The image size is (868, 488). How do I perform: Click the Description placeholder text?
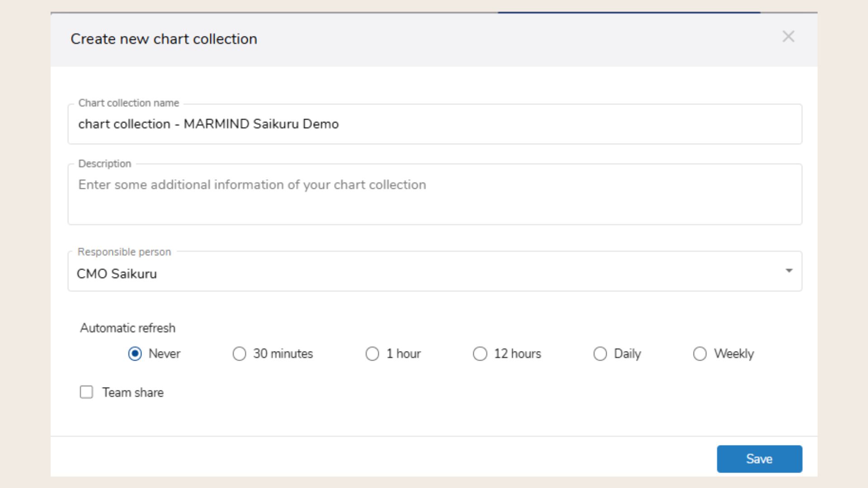(x=252, y=185)
